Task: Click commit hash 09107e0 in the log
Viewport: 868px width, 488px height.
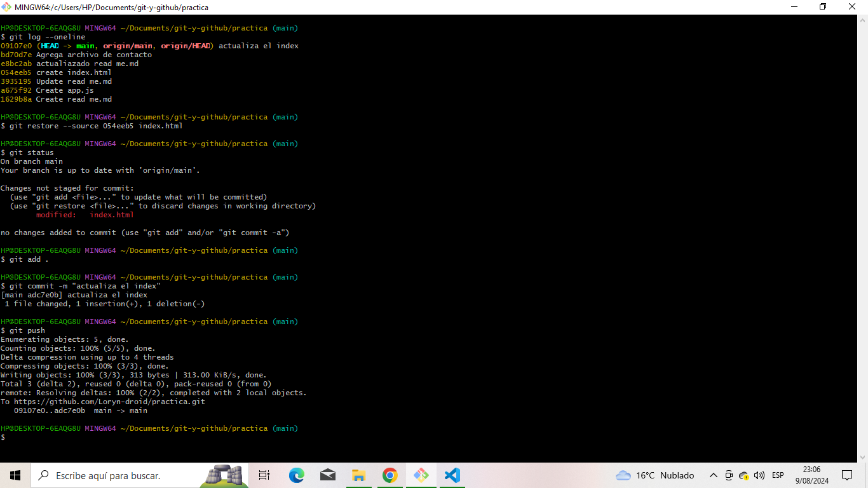Action: (16, 46)
